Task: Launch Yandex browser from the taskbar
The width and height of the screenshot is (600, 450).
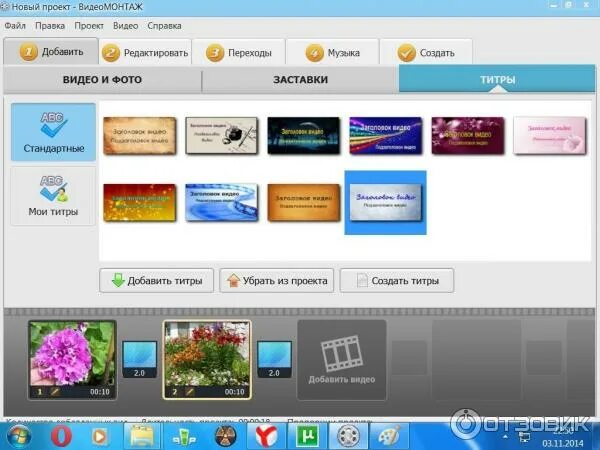Action: click(x=266, y=436)
